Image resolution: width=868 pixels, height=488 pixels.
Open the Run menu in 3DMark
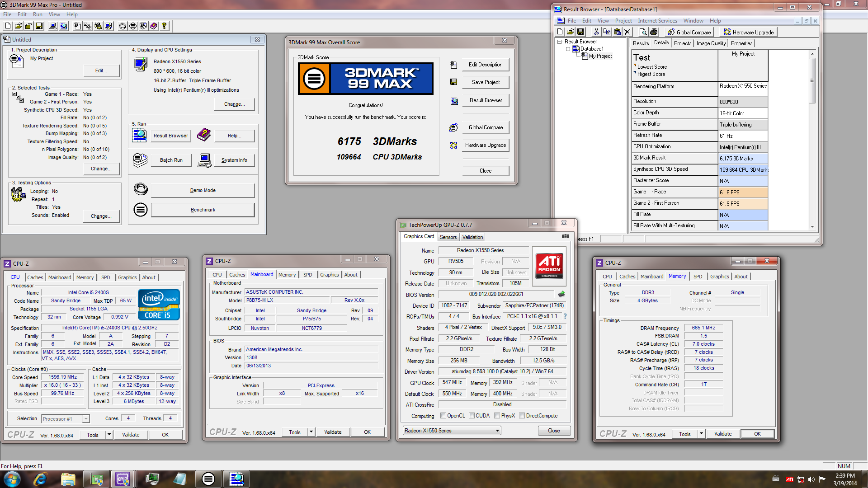coord(38,14)
